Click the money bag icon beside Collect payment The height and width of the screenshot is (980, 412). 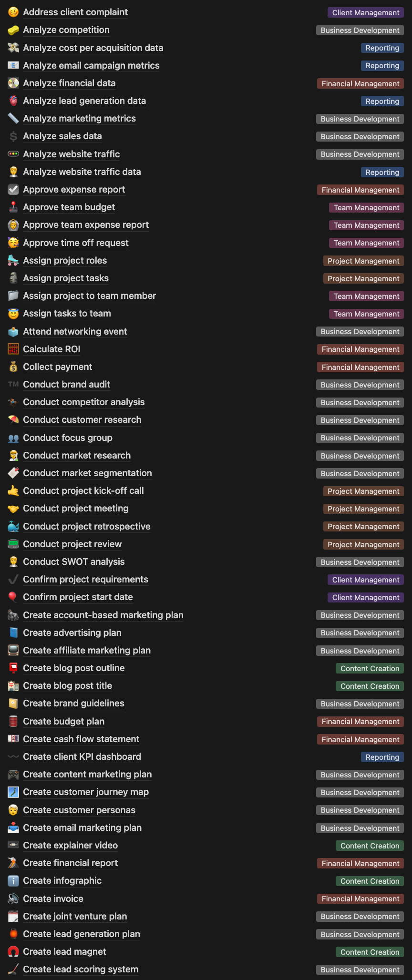13,367
